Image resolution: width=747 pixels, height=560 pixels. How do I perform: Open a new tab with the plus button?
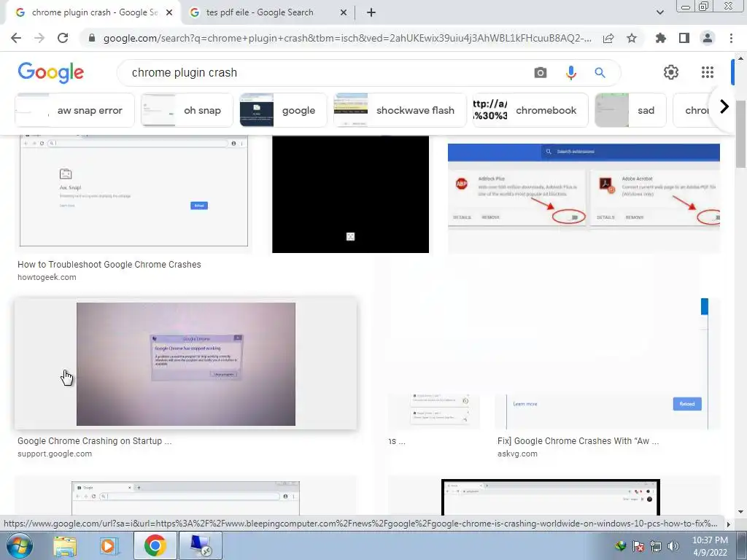(x=371, y=13)
